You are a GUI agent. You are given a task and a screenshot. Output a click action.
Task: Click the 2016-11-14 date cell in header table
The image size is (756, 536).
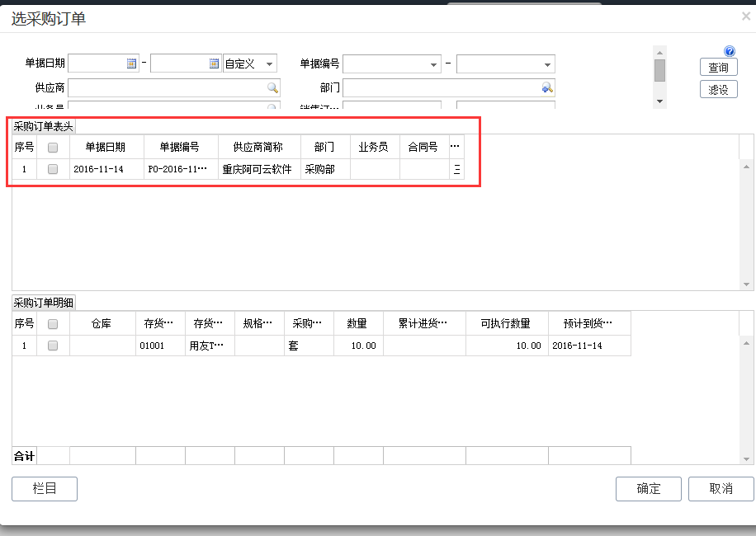tap(106, 169)
